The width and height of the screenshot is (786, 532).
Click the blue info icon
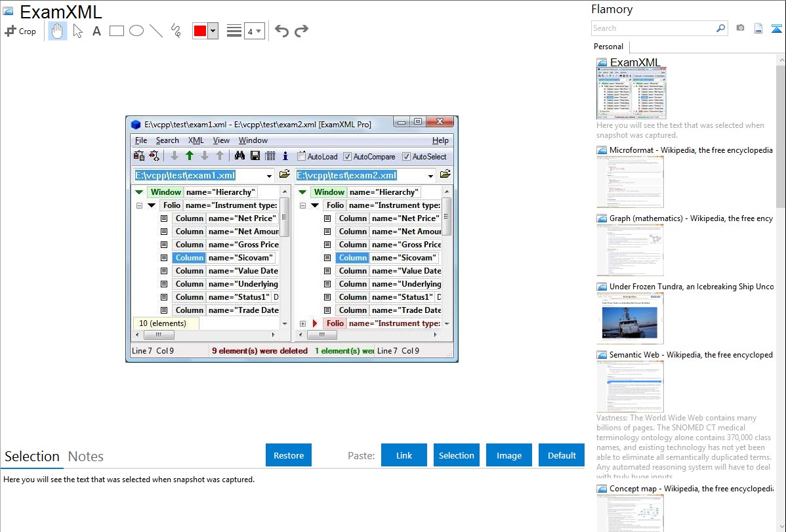point(285,156)
